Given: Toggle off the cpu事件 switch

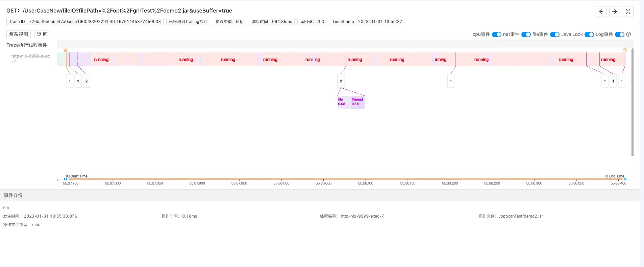Looking at the screenshot, I should (x=496, y=35).
